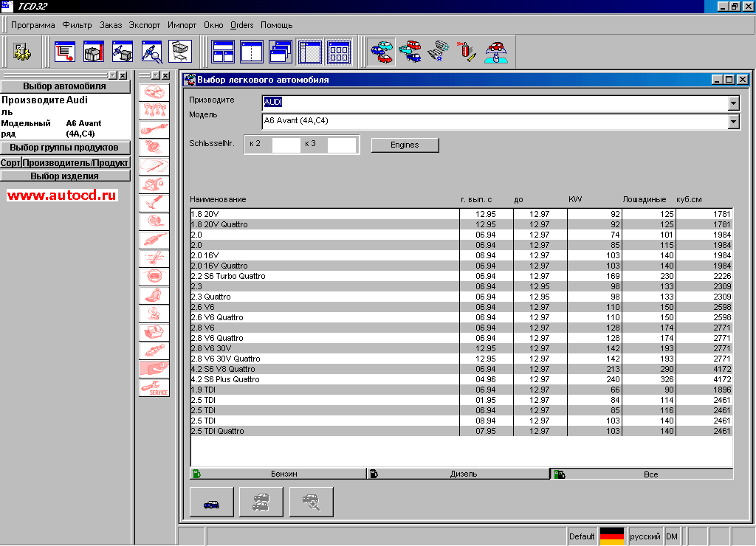Open the product group strip's arrow menu

click(156, 75)
